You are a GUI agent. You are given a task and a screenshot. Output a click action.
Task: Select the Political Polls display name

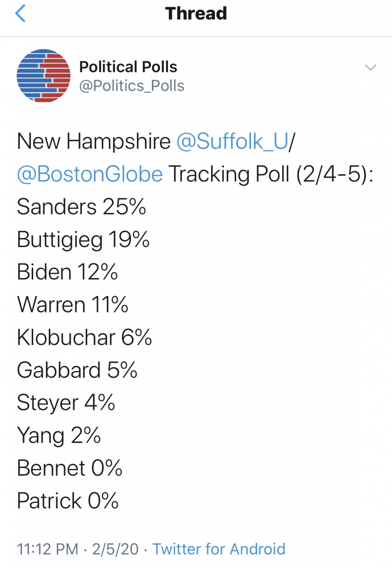(128, 67)
